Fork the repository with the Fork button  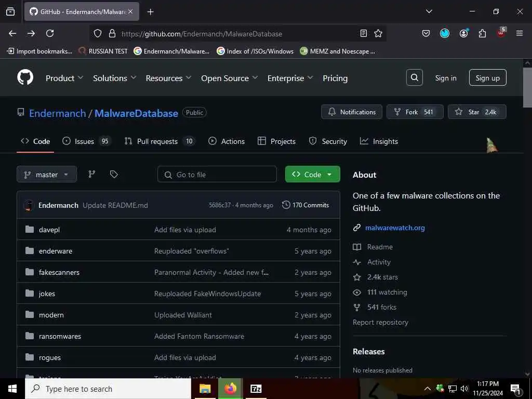[x=415, y=112]
